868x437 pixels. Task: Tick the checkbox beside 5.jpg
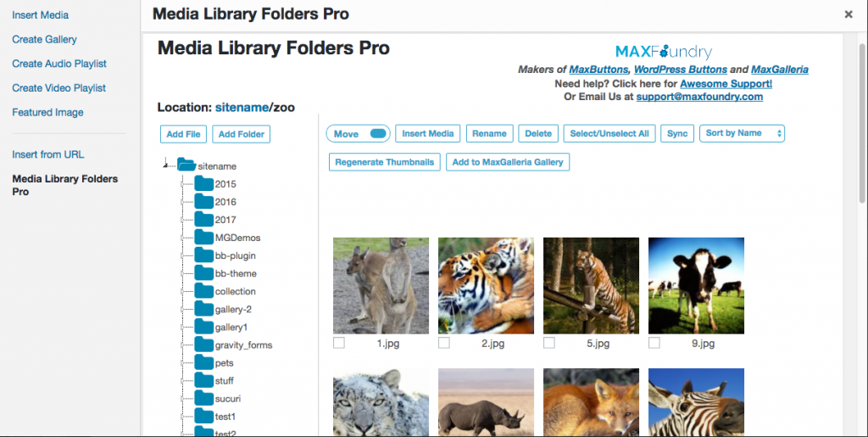[x=549, y=343]
